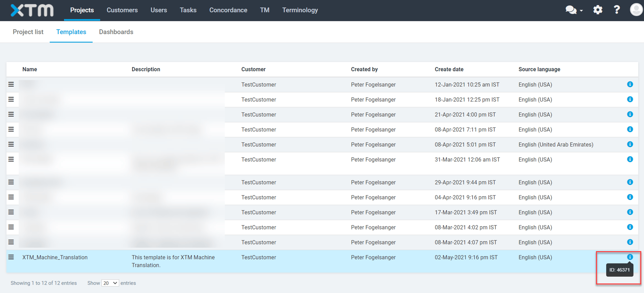Open row menu for 18-Jan-2021 template
Screen dimensions: 644x293
pyautogui.click(x=11, y=99)
